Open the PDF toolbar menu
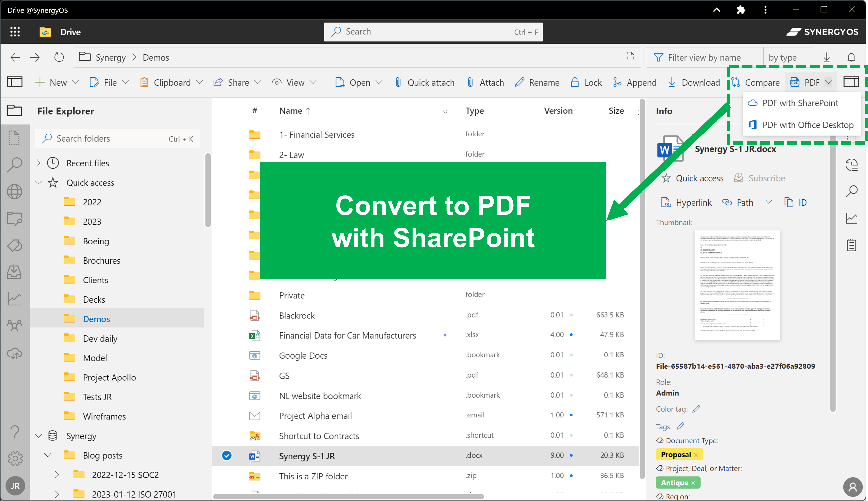Viewport: 868px width, 501px height. (810, 82)
